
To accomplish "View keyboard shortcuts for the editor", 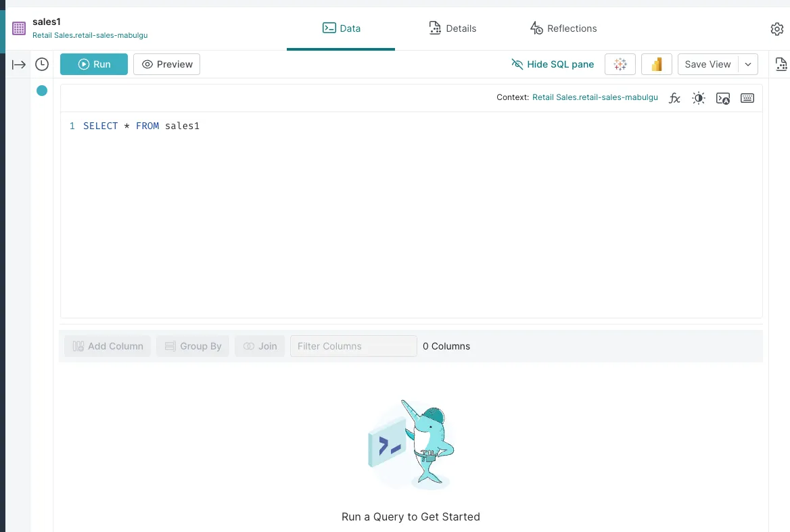I will point(747,98).
